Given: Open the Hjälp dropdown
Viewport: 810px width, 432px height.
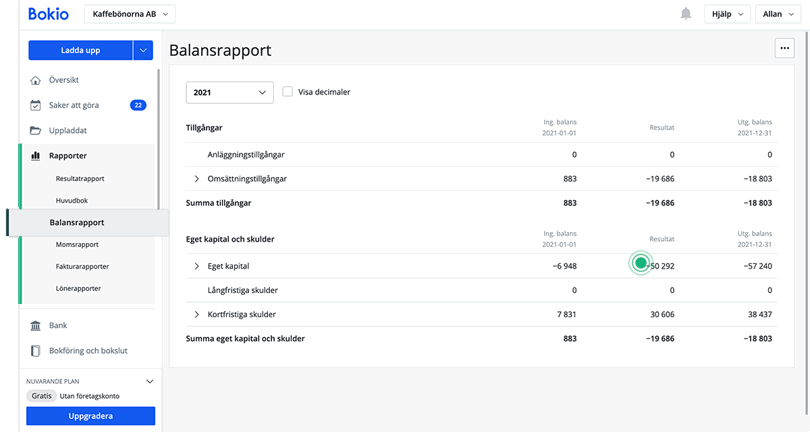Looking at the screenshot, I should (727, 14).
